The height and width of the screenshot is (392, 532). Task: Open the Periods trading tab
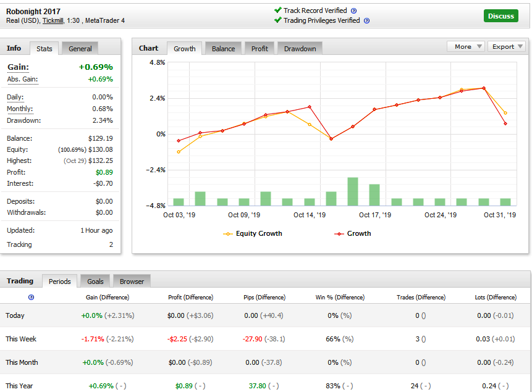60,281
